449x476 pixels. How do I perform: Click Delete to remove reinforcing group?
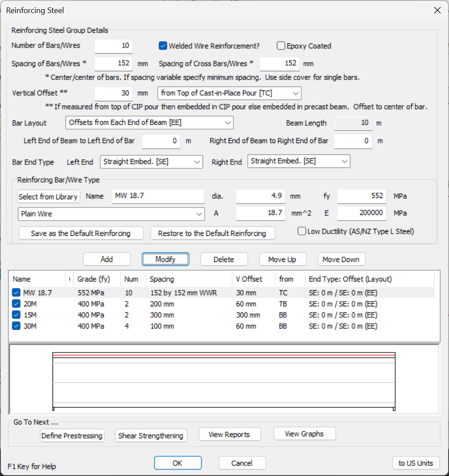tap(224, 259)
